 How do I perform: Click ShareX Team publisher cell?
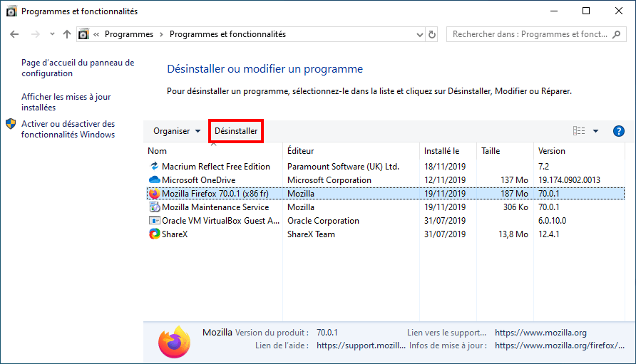pyautogui.click(x=311, y=234)
